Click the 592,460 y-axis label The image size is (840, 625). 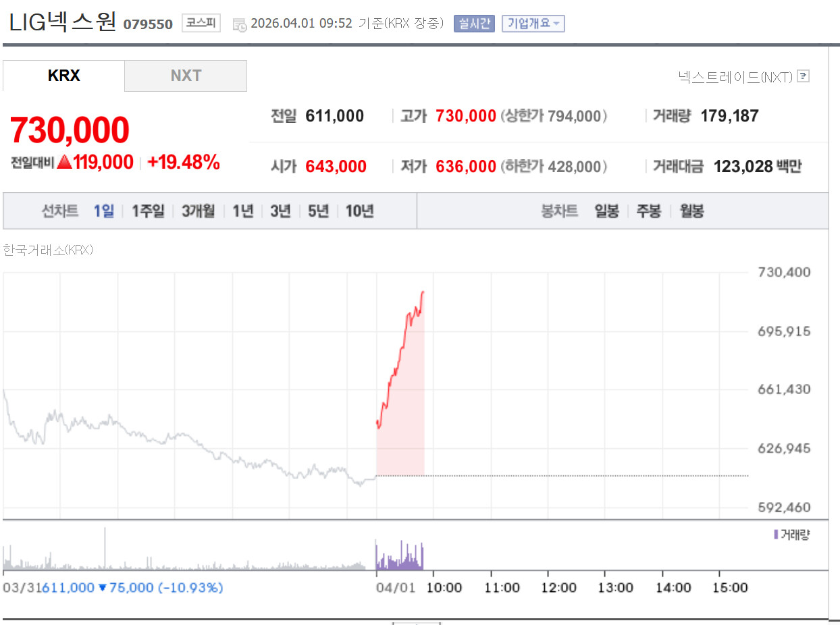click(783, 507)
